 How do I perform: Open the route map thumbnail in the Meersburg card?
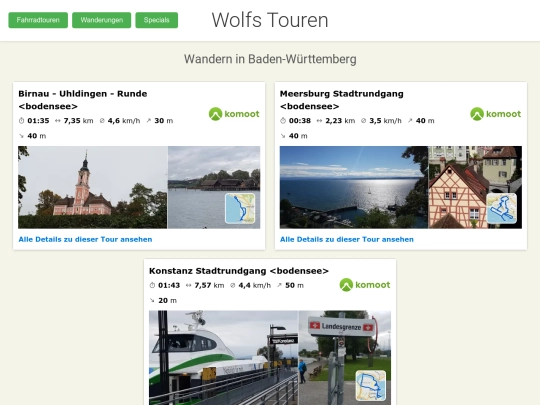502,208
